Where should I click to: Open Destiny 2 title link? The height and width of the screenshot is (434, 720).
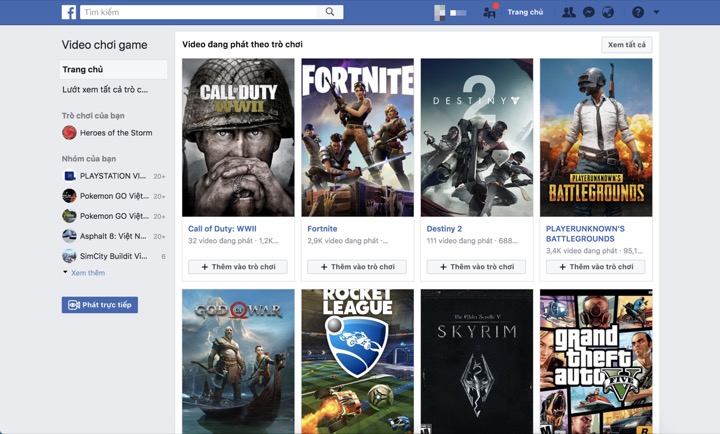[x=444, y=229]
